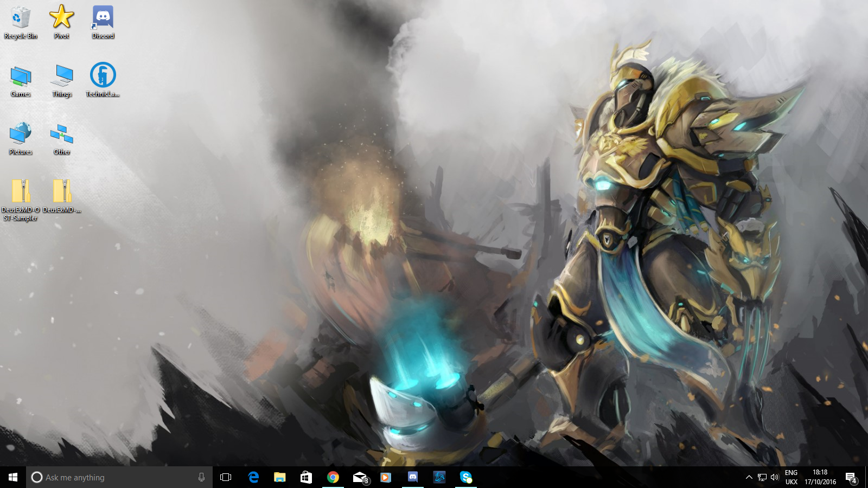The width and height of the screenshot is (868, 488).
Task: Select the Discord desktop shortcut
Action: click(x=103, y=22)
